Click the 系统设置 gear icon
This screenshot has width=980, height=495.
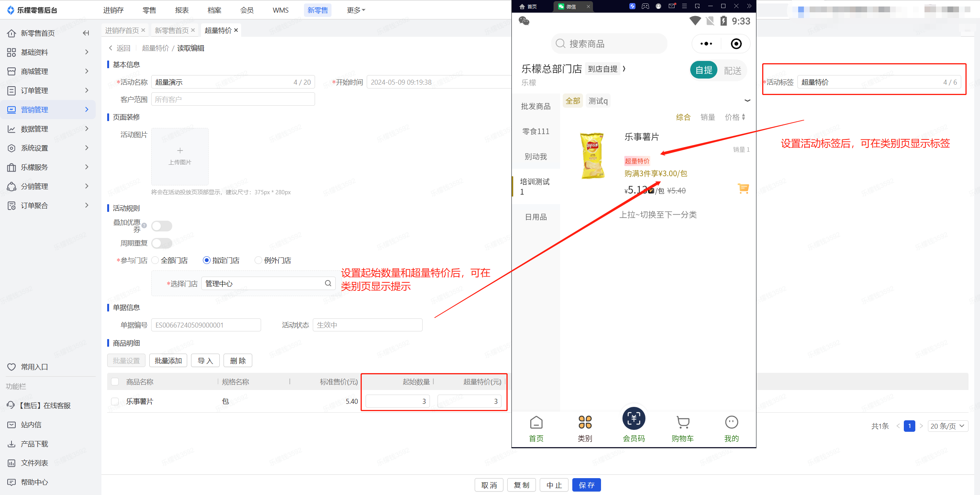[11, 148]
